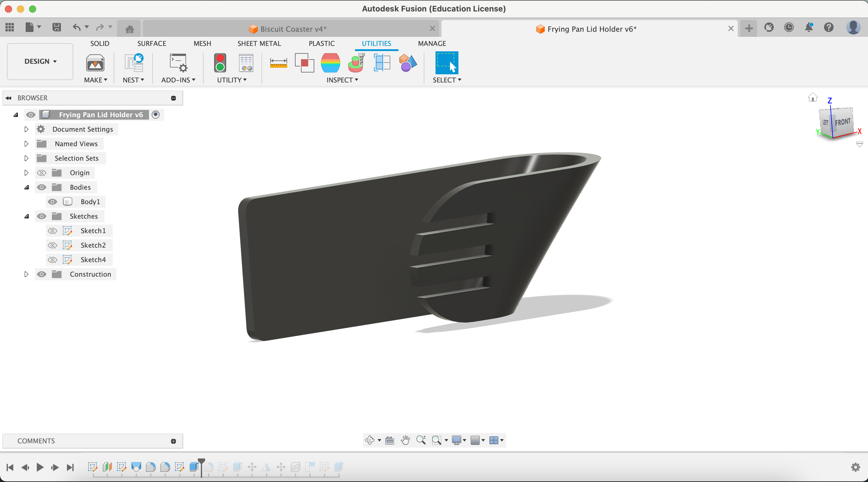Switch to the Surface tab
The image size is (868, 482).
151,43
